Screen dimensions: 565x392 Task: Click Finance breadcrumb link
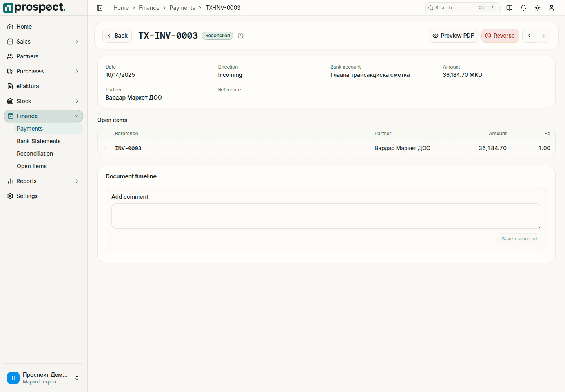tap(149, 8)
